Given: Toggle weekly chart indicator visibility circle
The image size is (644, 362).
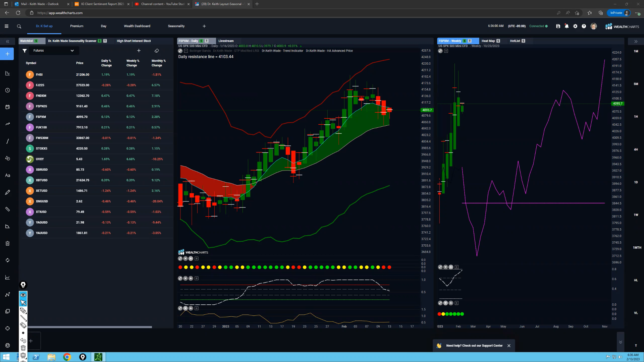Looking at the screenshot, I should (440, 51).
